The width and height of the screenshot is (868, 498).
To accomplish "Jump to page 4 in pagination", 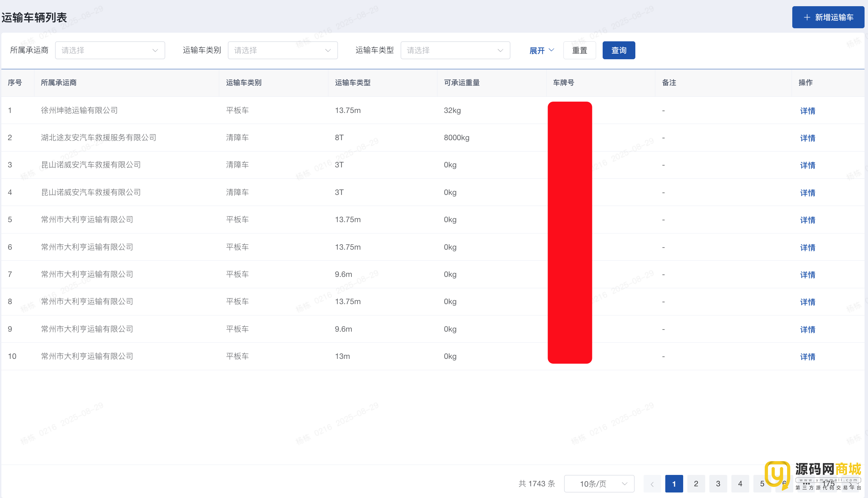I will pos(740,484).
